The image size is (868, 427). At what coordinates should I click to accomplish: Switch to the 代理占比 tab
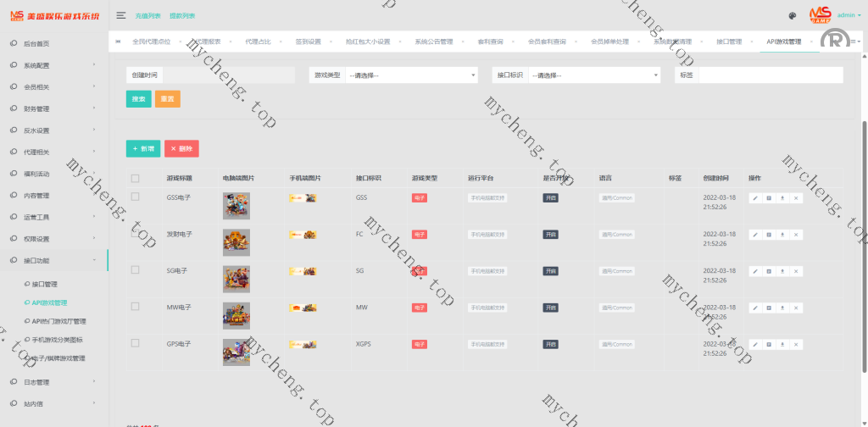(259, 42)
